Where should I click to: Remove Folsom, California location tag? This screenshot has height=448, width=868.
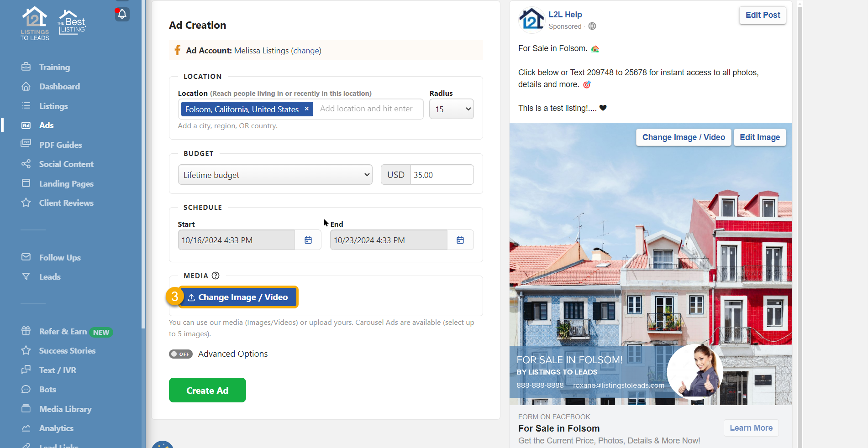307,109
